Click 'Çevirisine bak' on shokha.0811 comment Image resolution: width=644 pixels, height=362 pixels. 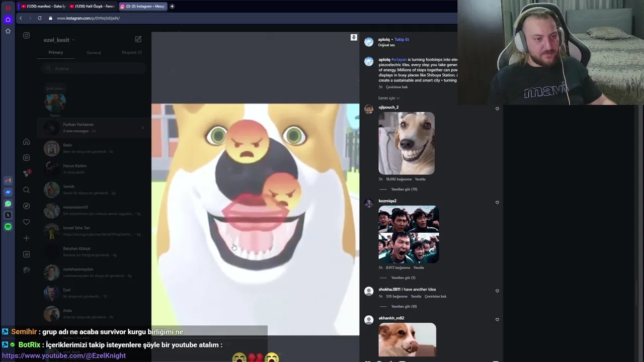point(436,296)
